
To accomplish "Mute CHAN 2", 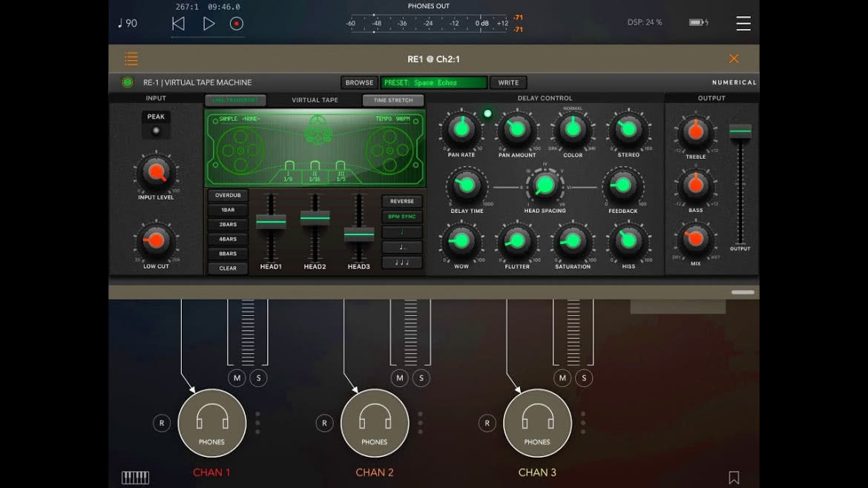I will 400,378.
